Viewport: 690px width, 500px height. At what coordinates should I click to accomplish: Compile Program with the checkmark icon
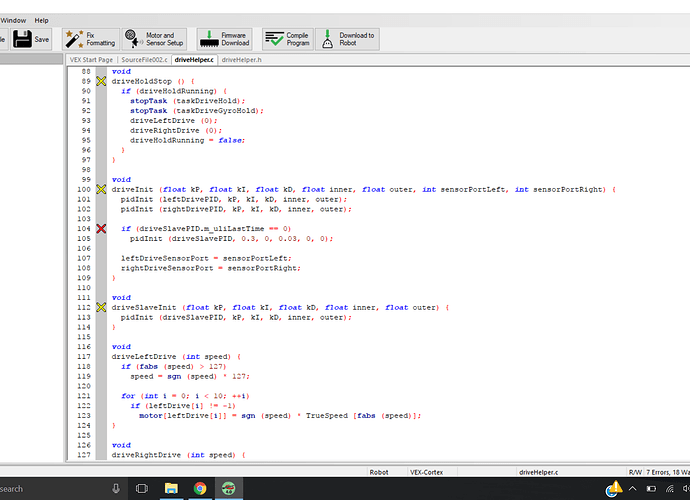pos(288,39)
